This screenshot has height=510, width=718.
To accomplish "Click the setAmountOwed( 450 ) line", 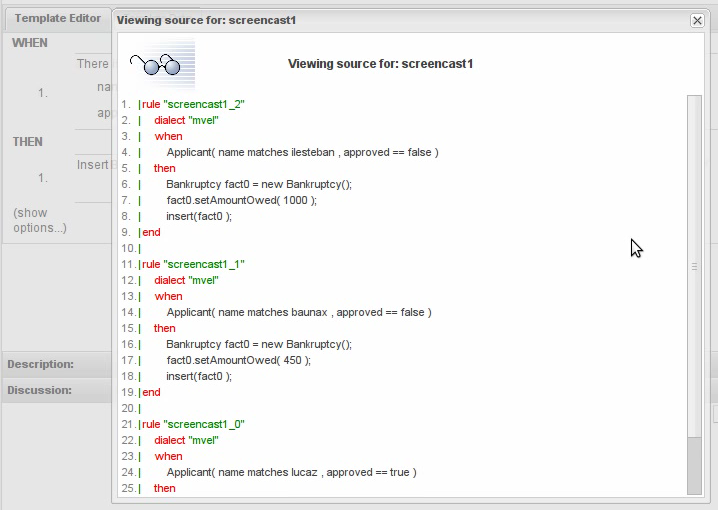I will pos(238,360).
